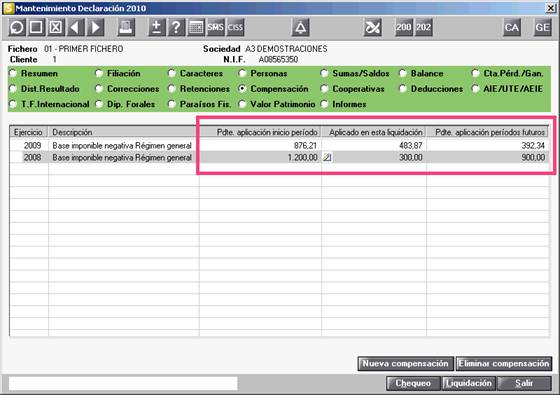
Task: Click the Pdte. aplicación períodos futuros header
Action: (487, 132)
